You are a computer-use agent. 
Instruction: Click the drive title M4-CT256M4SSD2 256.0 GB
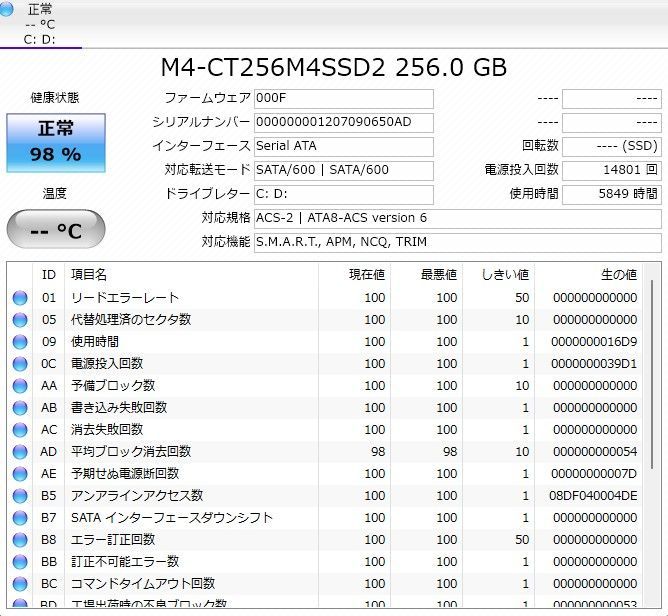click(x=334, y=67)
